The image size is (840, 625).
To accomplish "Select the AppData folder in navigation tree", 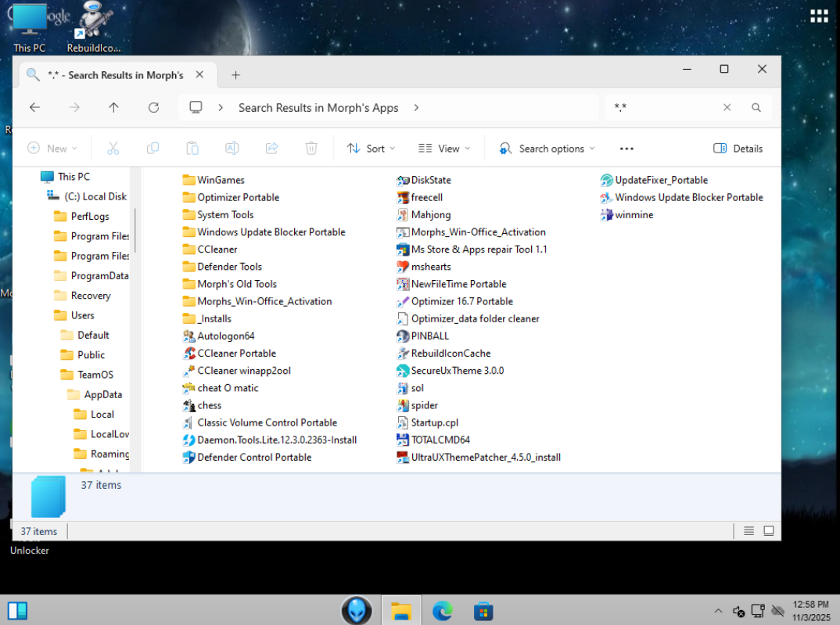I will [102, 394].
